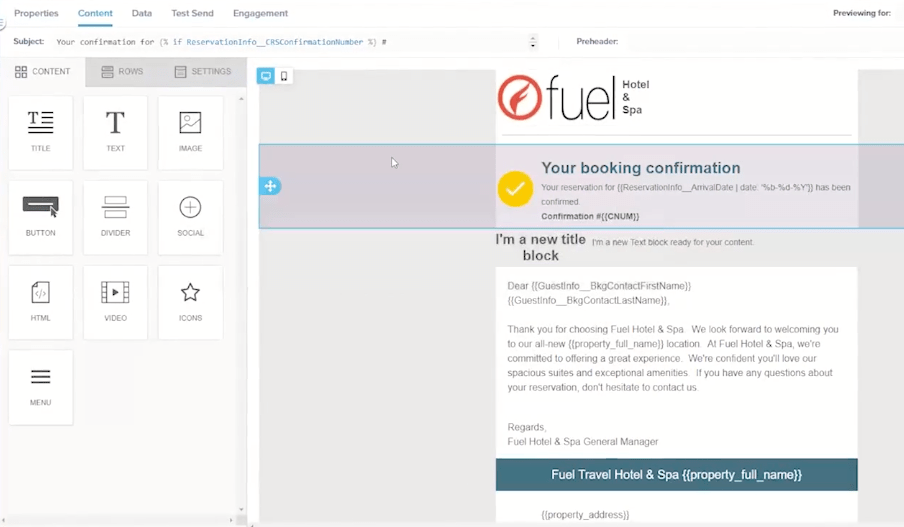The height and width of the screenshot is (527, 904).
Task: Go to the Data tab
Action: click(x=142, y=13)
